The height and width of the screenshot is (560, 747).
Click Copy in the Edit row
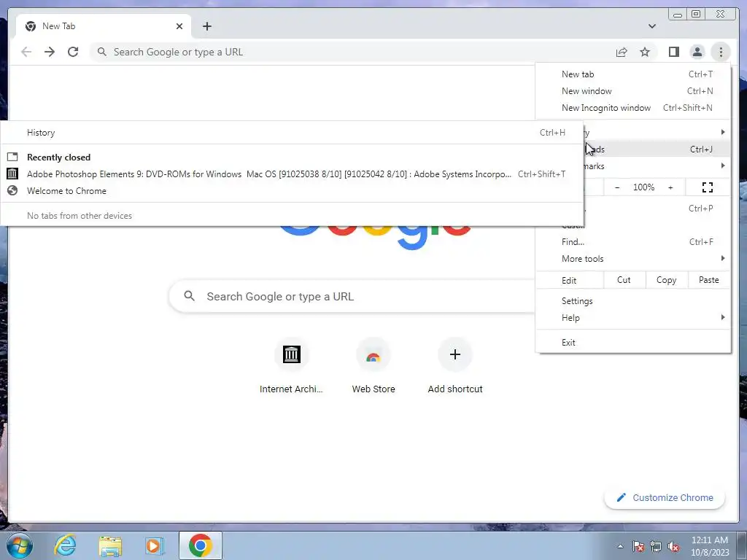coord(667,280)
